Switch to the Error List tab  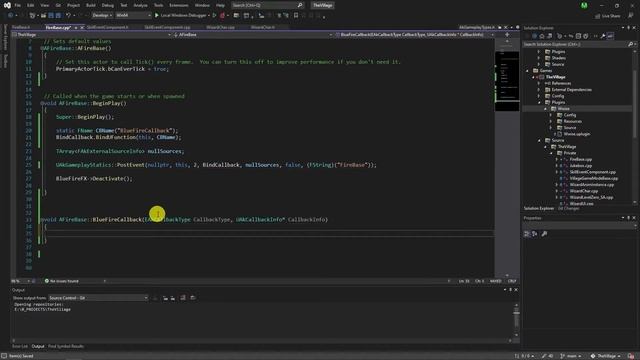[x=20, y=347]
